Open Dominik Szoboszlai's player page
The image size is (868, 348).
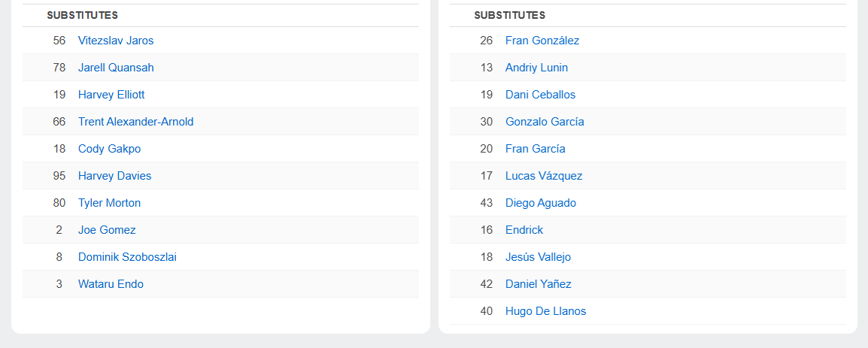tap(127, 257)
